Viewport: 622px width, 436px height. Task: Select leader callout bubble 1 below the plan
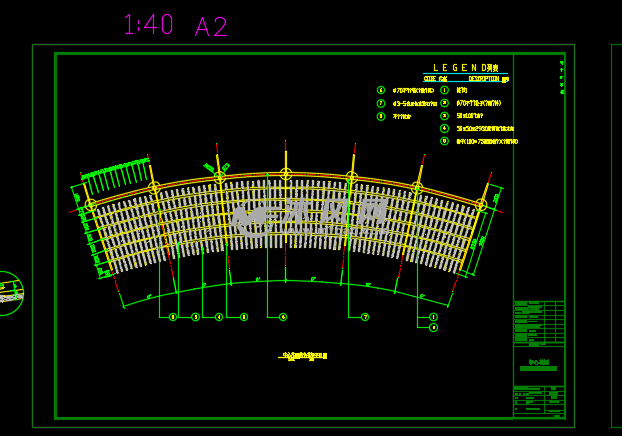[433, 317]
